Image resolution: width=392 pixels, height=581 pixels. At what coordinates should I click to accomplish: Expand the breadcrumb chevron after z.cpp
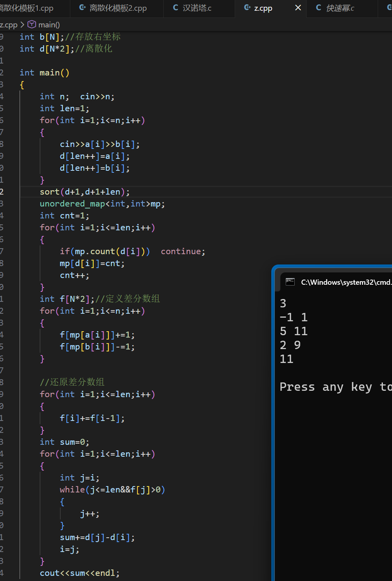point(22,25)
